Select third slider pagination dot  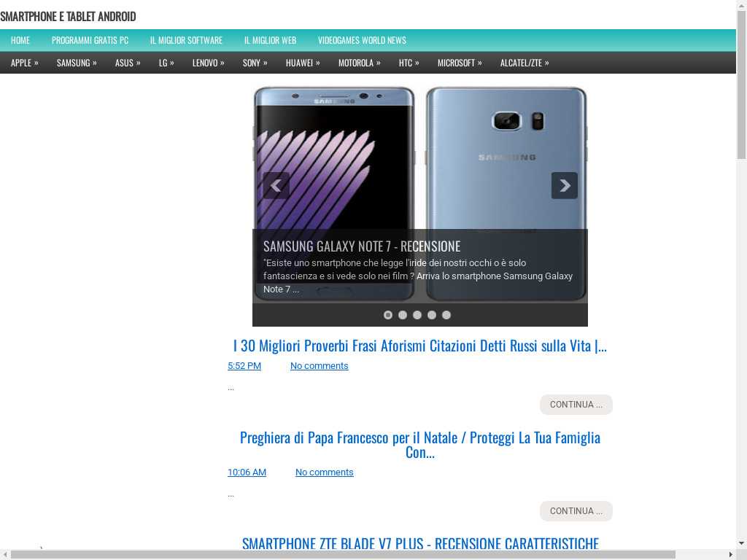click(x=417, y=315)
